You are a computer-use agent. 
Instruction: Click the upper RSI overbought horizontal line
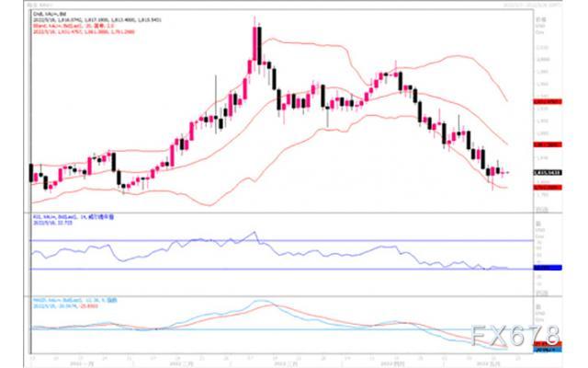pyautogui.click(x=281, y=240)
